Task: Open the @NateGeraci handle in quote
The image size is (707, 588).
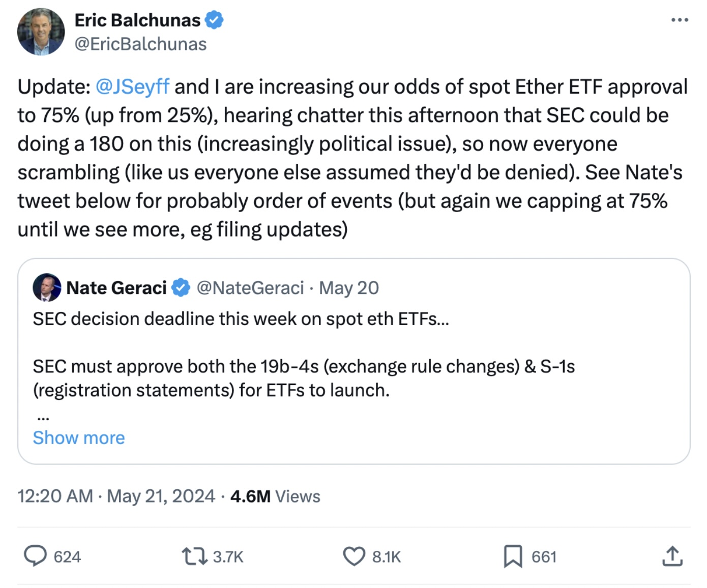Action: pyautogui.click(x=250, y=288)
